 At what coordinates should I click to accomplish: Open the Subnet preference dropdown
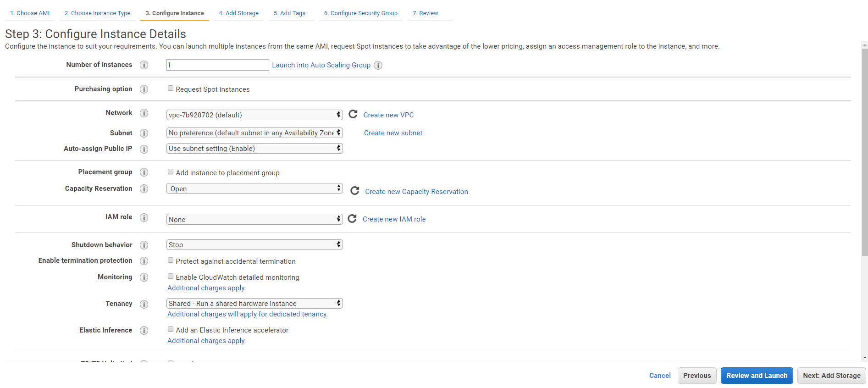tap(254, 133)
